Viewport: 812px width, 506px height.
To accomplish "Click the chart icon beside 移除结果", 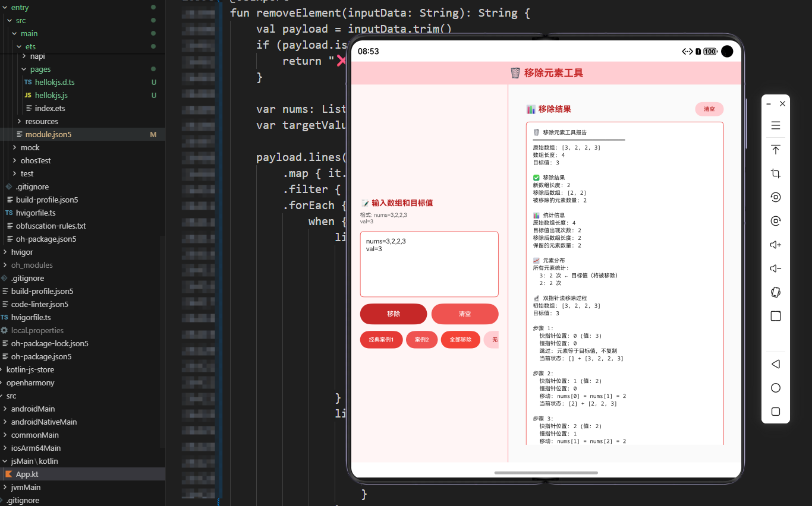I will (x=531, y=109).
